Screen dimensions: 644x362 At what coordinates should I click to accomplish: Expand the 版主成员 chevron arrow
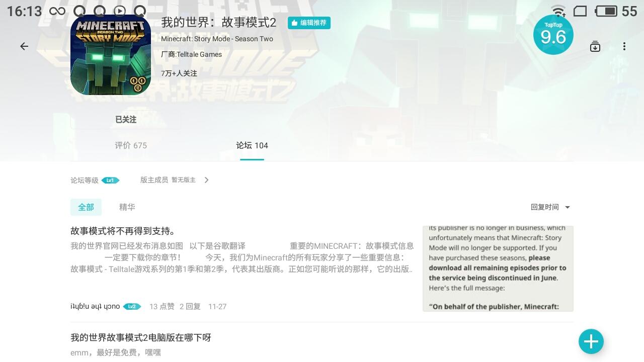[x=206, y=180]
